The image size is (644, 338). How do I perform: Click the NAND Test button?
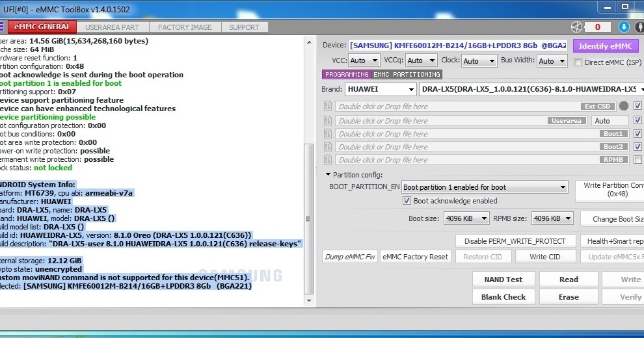pos(503,279)
